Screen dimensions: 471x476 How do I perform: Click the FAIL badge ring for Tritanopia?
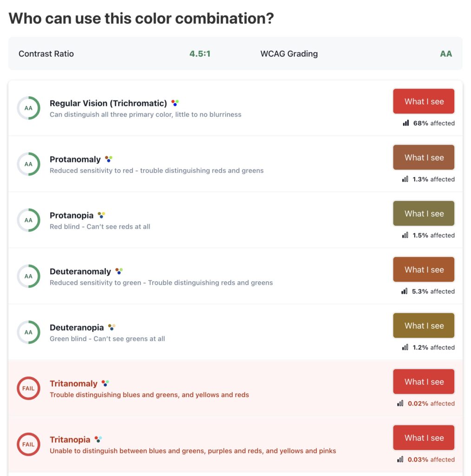coord(28,444)
